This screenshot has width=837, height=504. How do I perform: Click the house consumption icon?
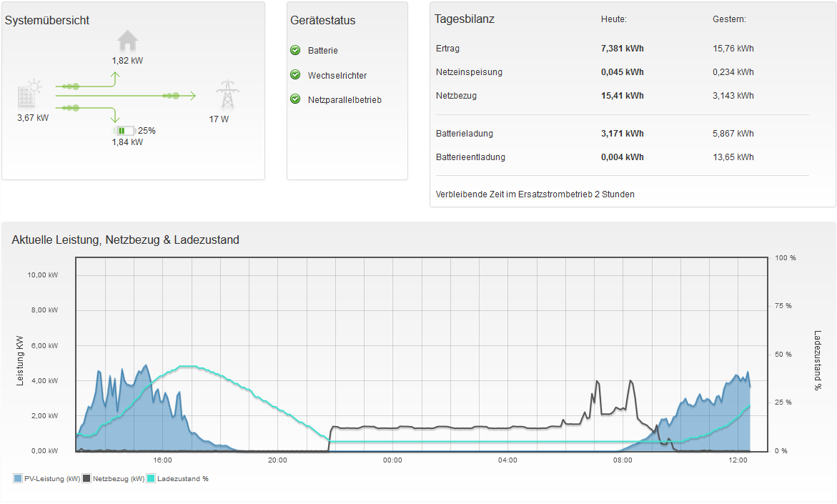[x=127, y=41]
